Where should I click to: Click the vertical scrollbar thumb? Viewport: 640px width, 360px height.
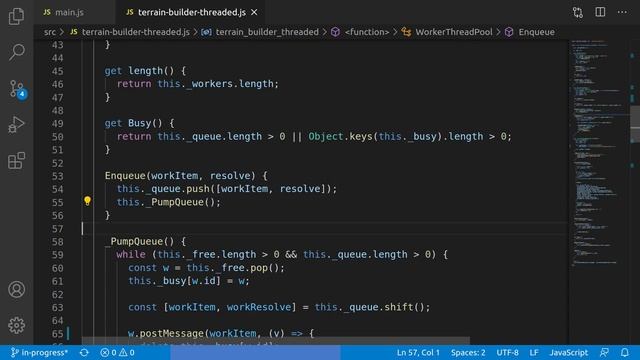(635, 124)
